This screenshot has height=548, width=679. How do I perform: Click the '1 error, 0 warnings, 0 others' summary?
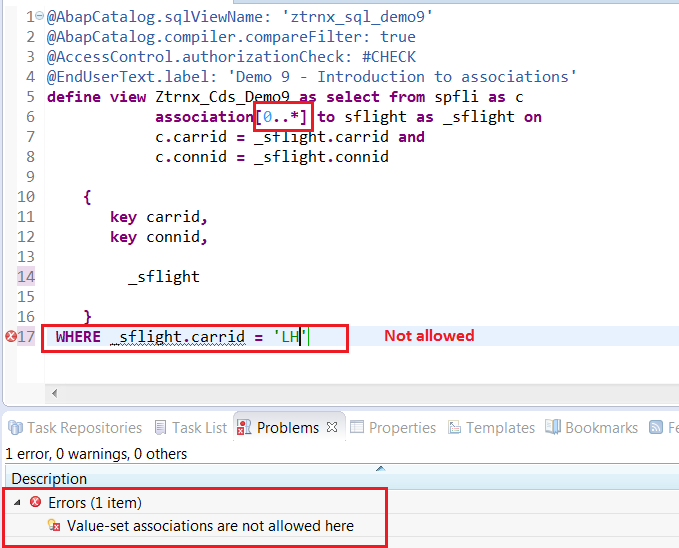click(96, 454)
